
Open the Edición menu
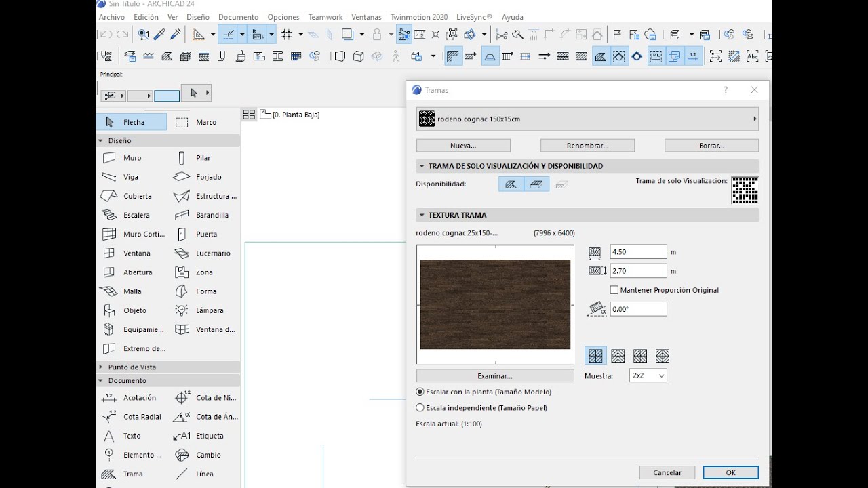[146, 17]
